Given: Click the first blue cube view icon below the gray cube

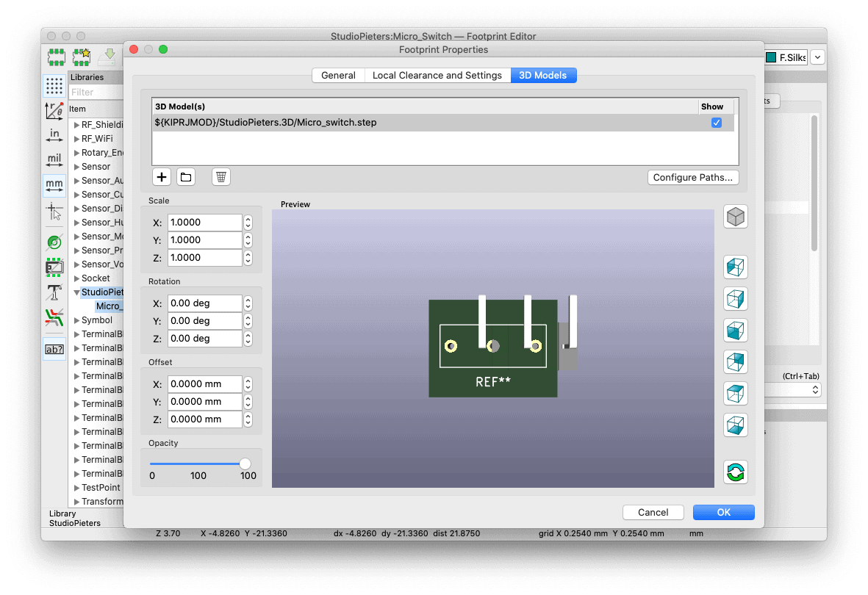Looking at the screenshot, I should pos(735,267).
